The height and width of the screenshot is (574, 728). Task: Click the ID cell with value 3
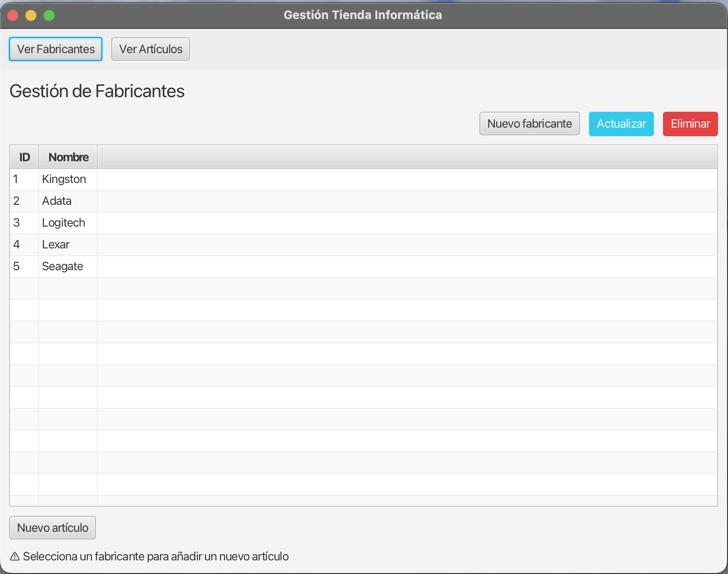25,223
